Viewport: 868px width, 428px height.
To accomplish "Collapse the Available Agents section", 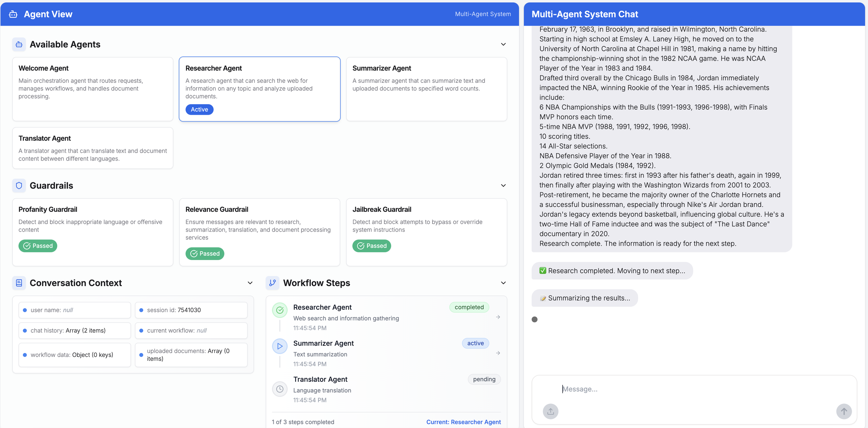I will [503, 44].
